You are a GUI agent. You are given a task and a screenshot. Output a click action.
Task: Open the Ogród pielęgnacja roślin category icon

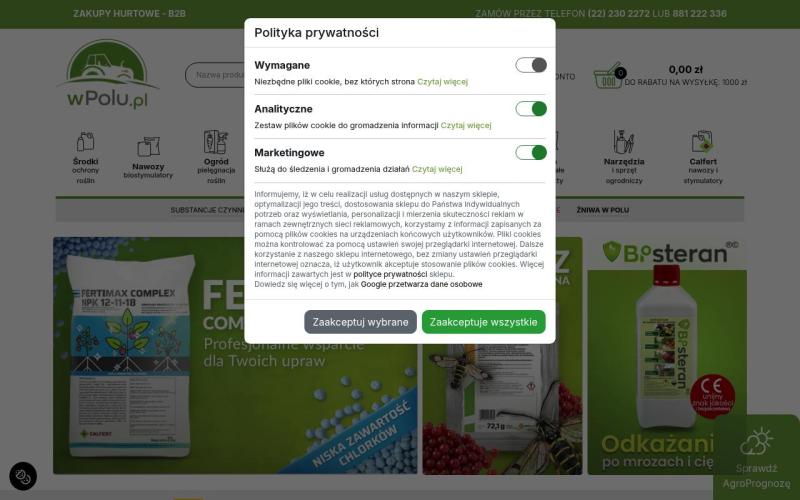point(216,142)
